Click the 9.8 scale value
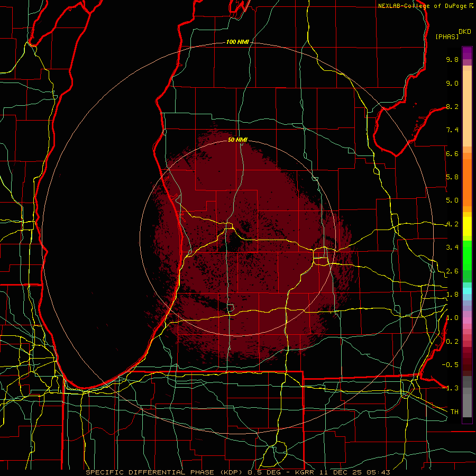This screenshot has height=476, width=476. click(452, 59)
